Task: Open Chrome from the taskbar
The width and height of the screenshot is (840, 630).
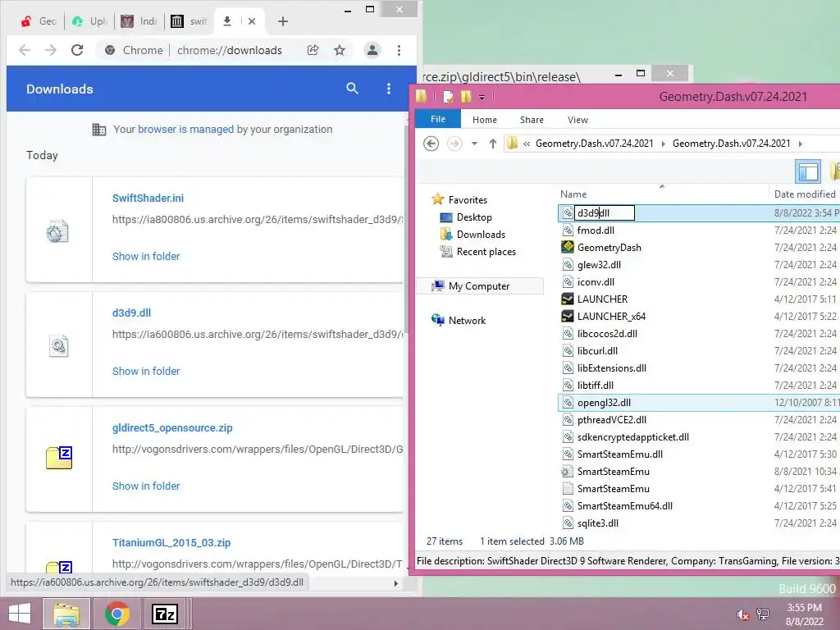Action: [x=116, y=614]
